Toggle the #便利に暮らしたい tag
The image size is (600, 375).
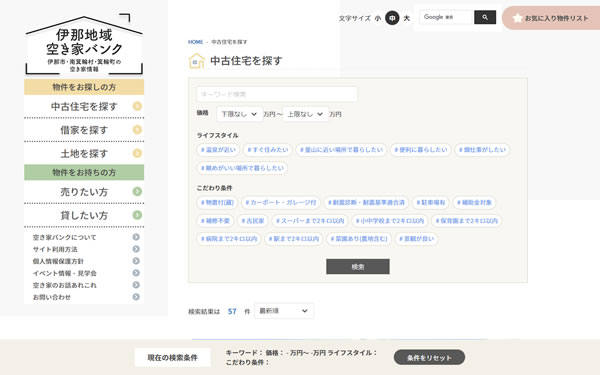coord(421,150)
